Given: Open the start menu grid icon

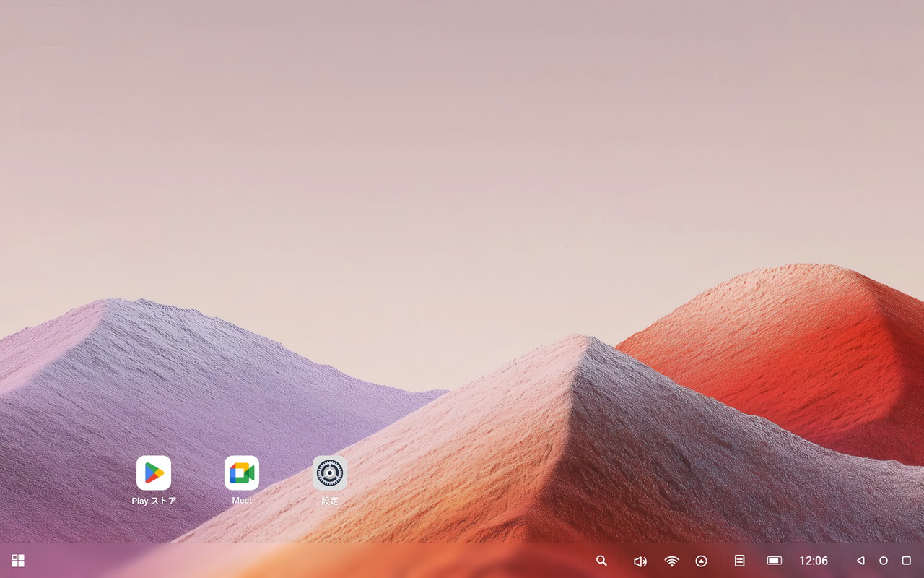Looking at the screenshot, I should click(x=18, y=561).
